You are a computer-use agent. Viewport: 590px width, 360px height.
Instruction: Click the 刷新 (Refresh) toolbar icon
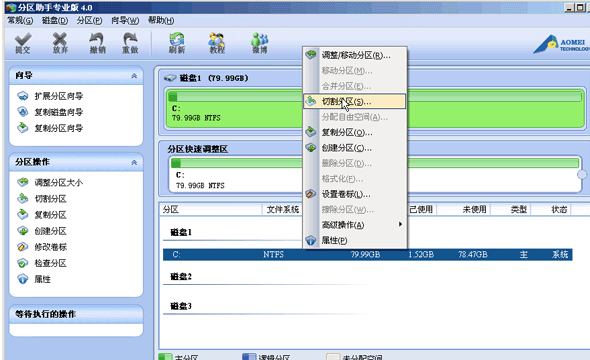point(176,43)
